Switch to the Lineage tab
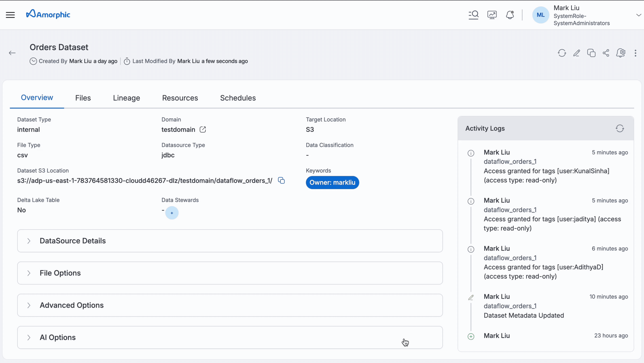This screenshot has height=363, width=644. [126, 98]
